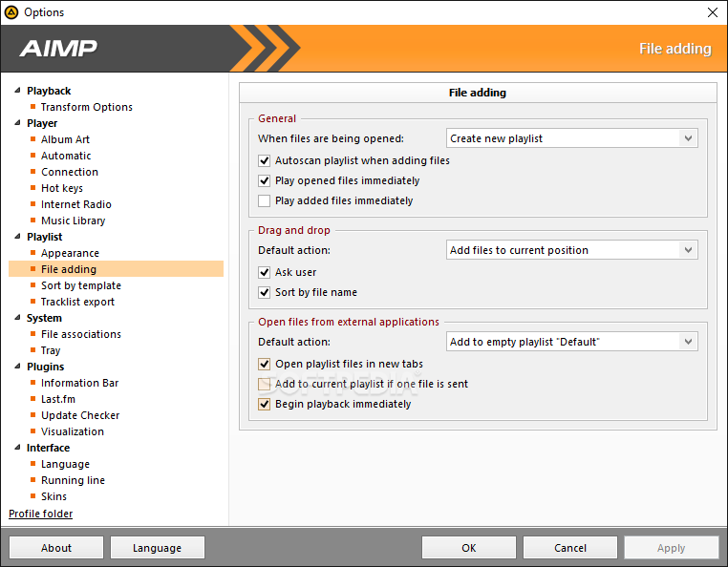Open Skins settings

[54, 497]
